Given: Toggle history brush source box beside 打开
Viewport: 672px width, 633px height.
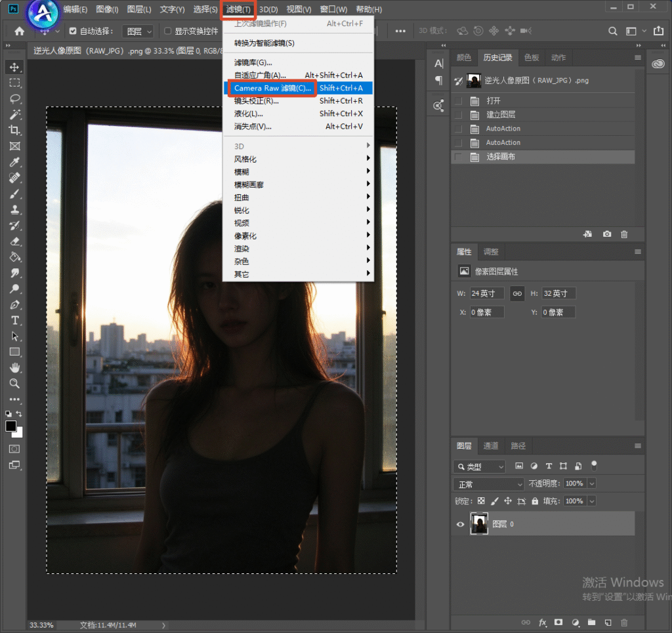Looking at the screenshot, I should [x=459, y=101].
